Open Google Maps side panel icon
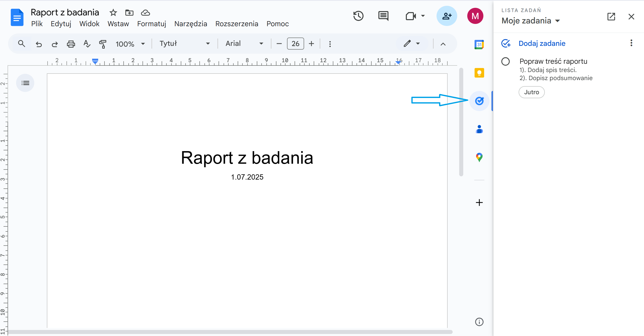 tap(479, 157)
